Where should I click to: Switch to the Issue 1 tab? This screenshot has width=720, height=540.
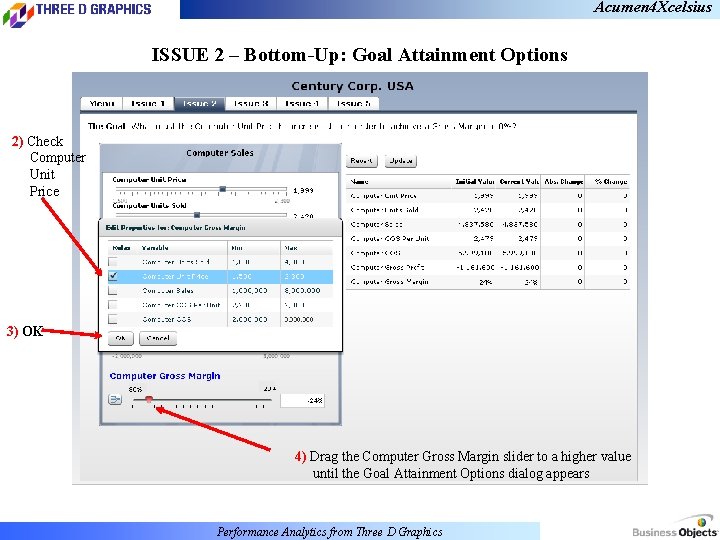(x=148, y=104)
